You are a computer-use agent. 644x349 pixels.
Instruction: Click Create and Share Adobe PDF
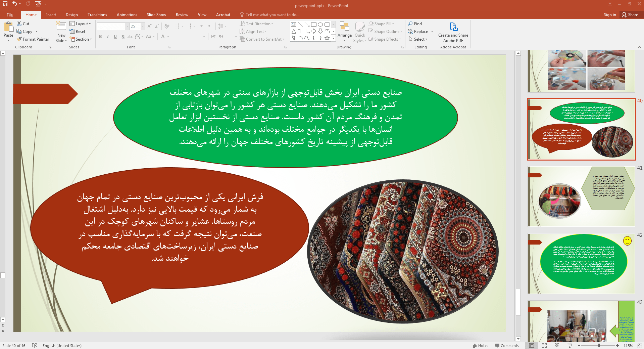453,32
